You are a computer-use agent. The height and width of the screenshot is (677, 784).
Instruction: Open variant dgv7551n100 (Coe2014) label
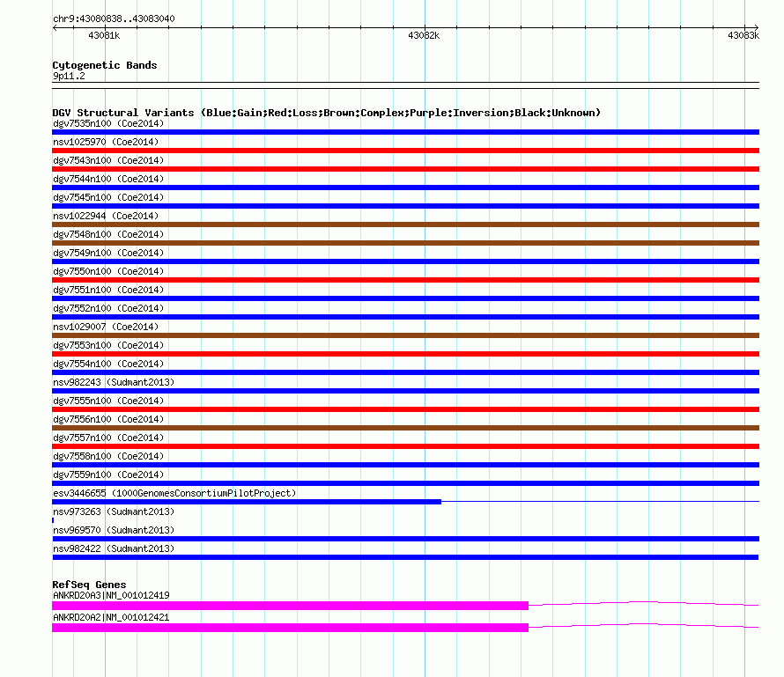click(x=108, y=290)
